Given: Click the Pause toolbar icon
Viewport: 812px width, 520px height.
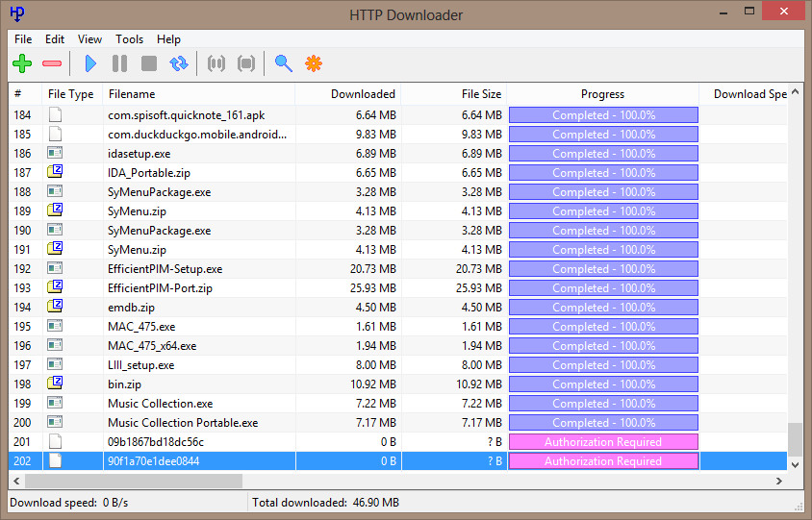Looking at the screenshot, I should (x=119, y=63).
